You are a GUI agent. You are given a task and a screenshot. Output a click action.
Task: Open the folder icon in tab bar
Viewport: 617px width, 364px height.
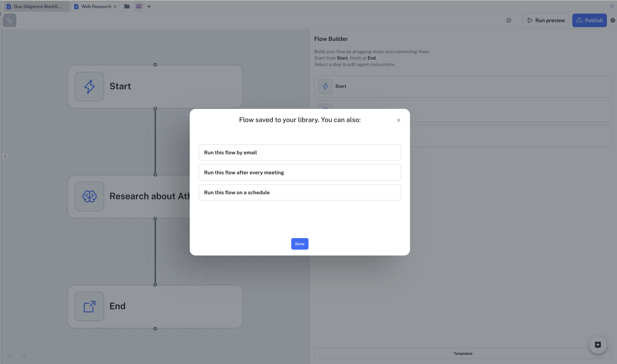coord(127,6)
